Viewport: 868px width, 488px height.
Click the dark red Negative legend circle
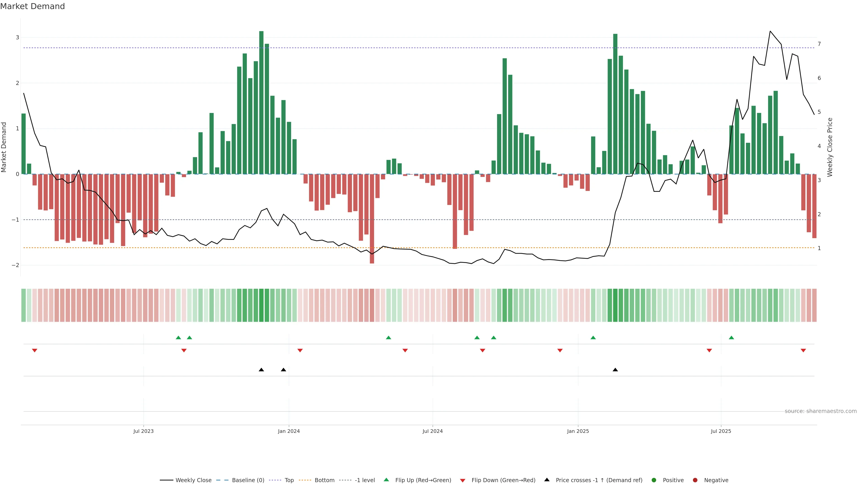point(695,480)
